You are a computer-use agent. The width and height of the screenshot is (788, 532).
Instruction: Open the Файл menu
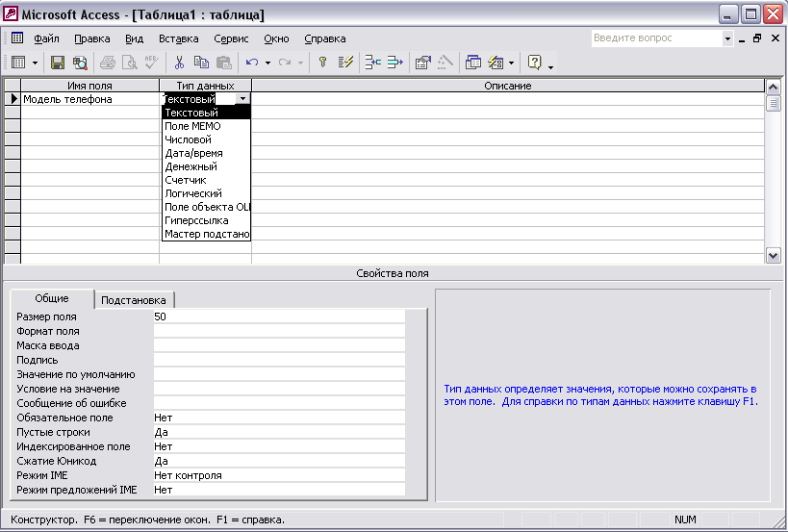coord(47,38)
